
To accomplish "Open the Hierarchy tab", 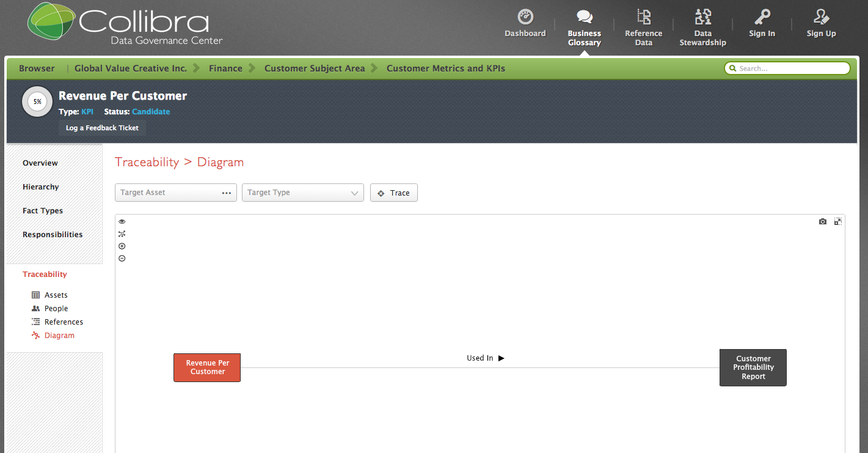I will 41,187.
